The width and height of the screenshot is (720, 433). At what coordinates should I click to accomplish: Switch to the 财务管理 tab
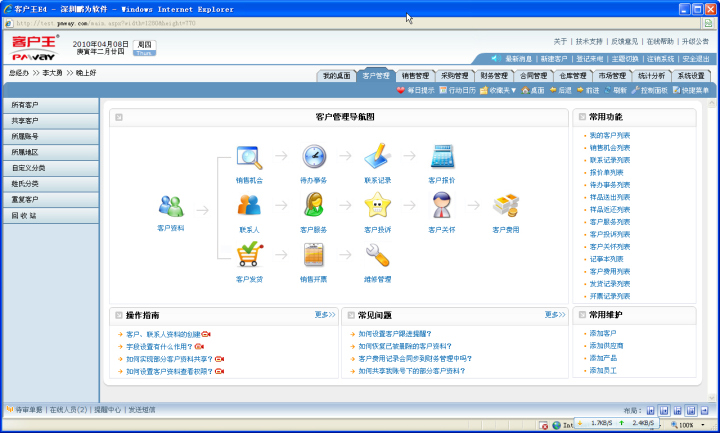494,75
